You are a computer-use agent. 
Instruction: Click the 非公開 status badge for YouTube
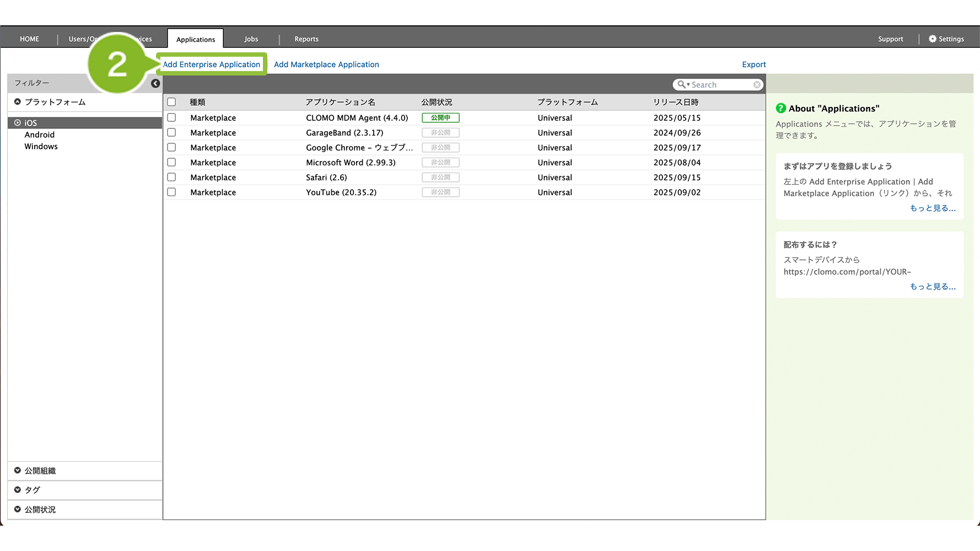click(440, 192)
